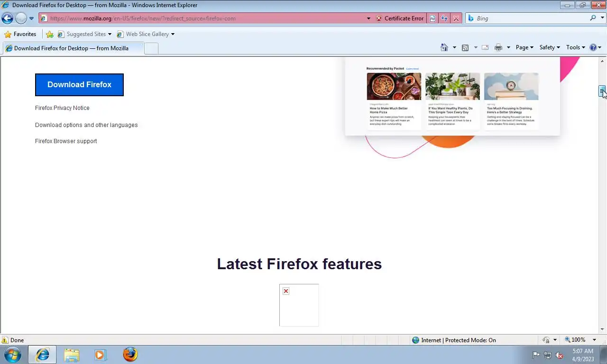Expand the Print options dropdown arrow
Image resolution: width=607 pixels, height=364 pixels.
[x=508, y=47]
